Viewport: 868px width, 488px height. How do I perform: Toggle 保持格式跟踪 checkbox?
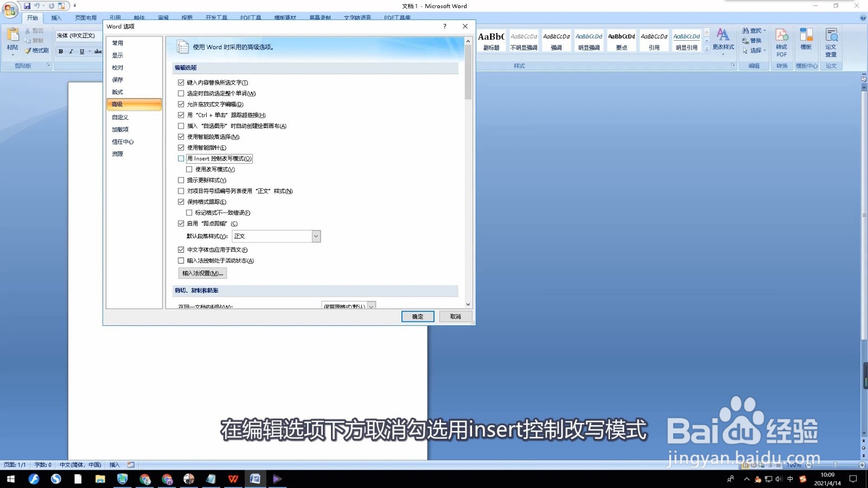[181, 202]
